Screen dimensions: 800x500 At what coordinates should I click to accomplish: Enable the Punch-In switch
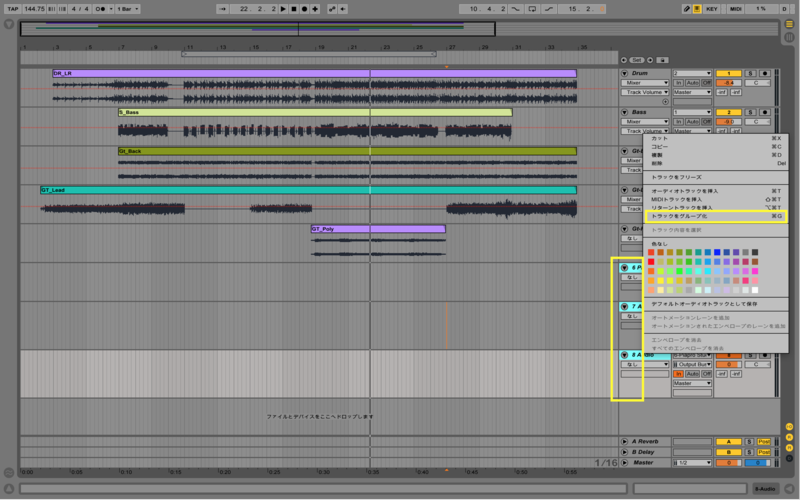point(516,9)
